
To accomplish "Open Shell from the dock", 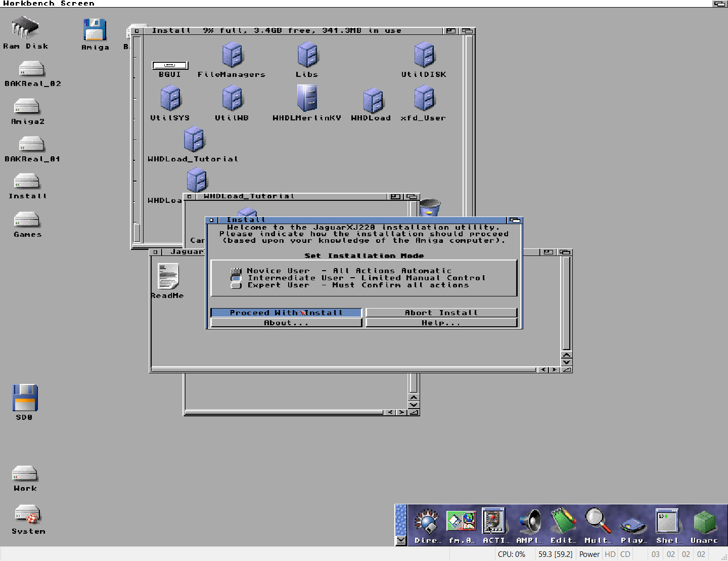I will pos(667,521).
